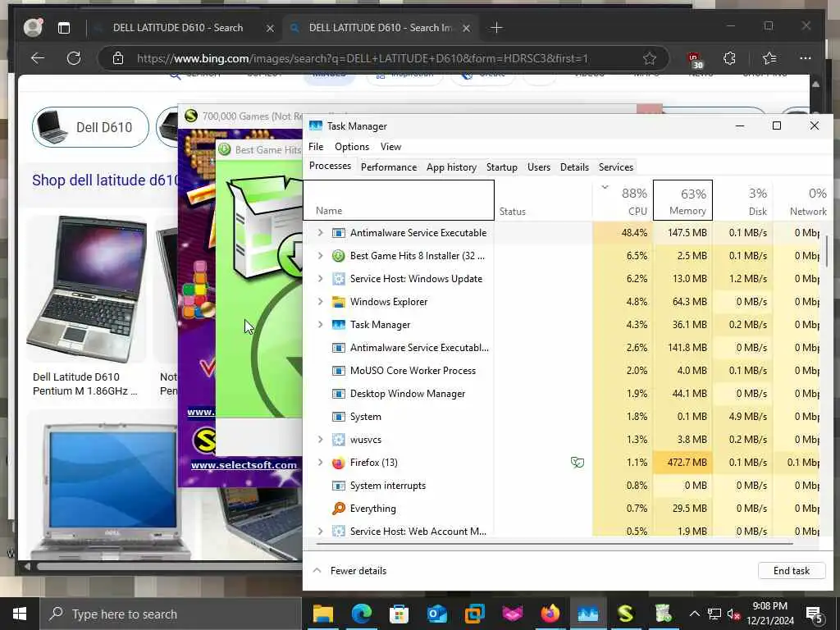The image size is (840, 630).
Task: Open Microsoft Store from taskbar
Action: 399,614
